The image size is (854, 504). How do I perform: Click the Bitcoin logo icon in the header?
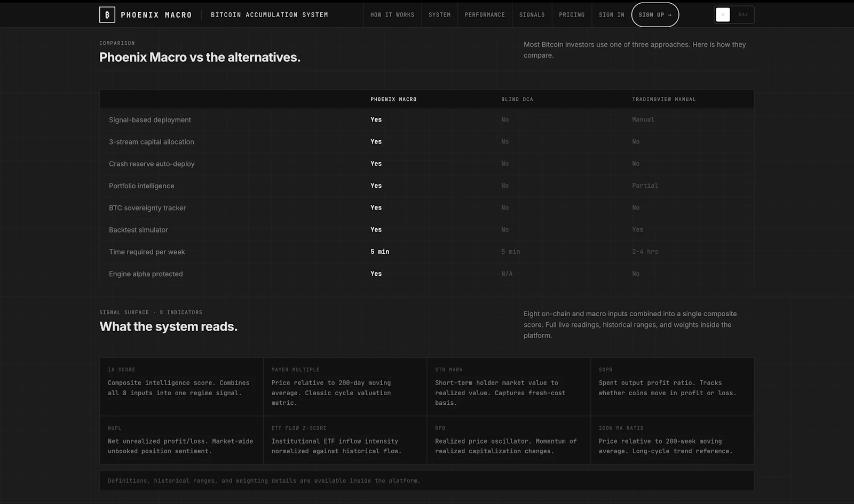[x=107, y=14]
